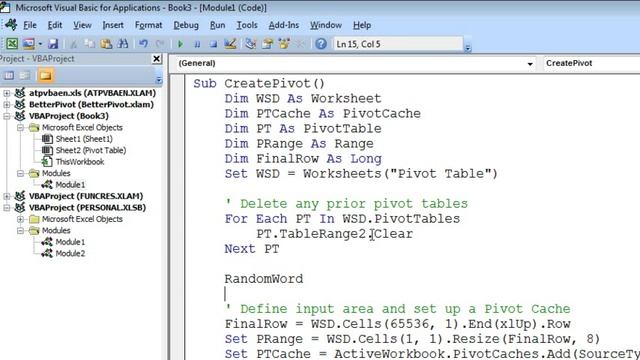Expand PERSONAL.XLSB Microsoft Excel Objects folder
Image resolution: width=640 pixels, height=360 pixels.
20,219
